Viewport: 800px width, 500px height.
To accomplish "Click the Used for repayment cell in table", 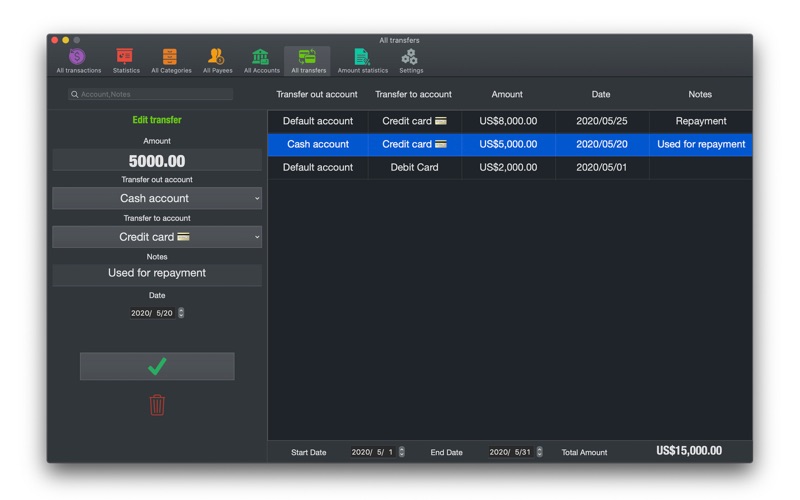I will point(701,144).
